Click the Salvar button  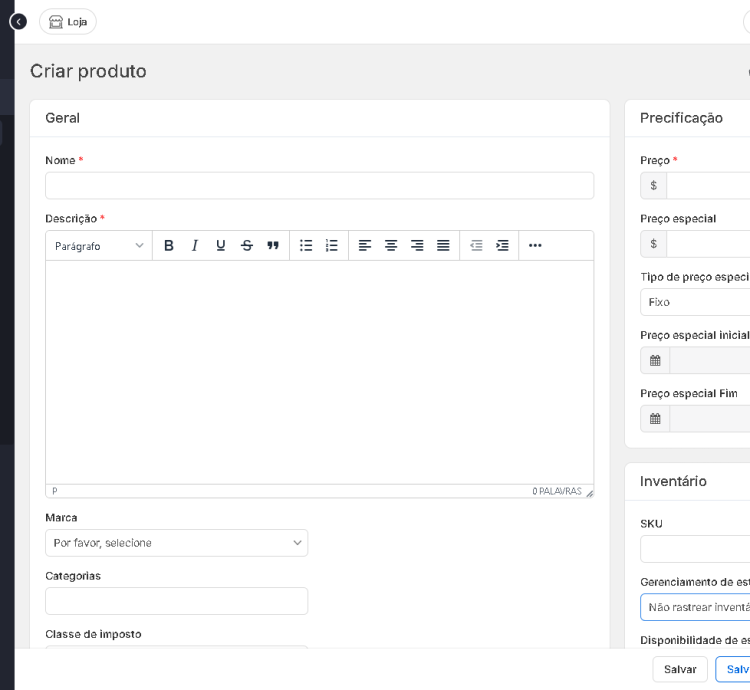point(680,669)
